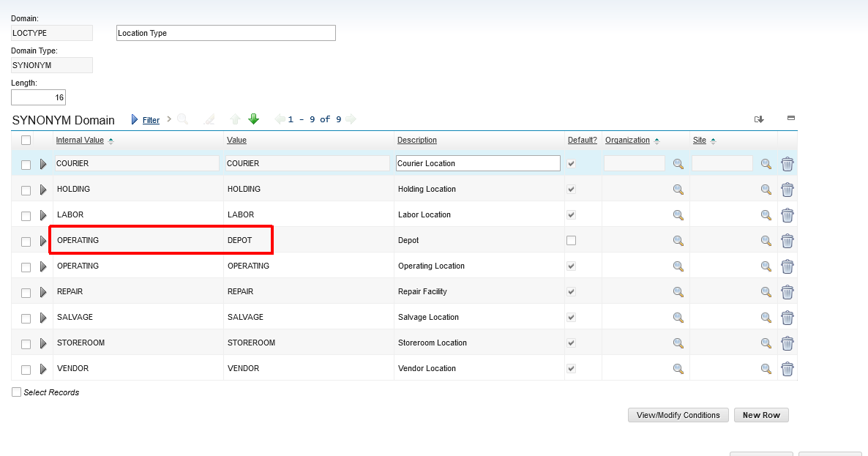
Task: Click the Filter link above the table
Action: click(149, 119)
